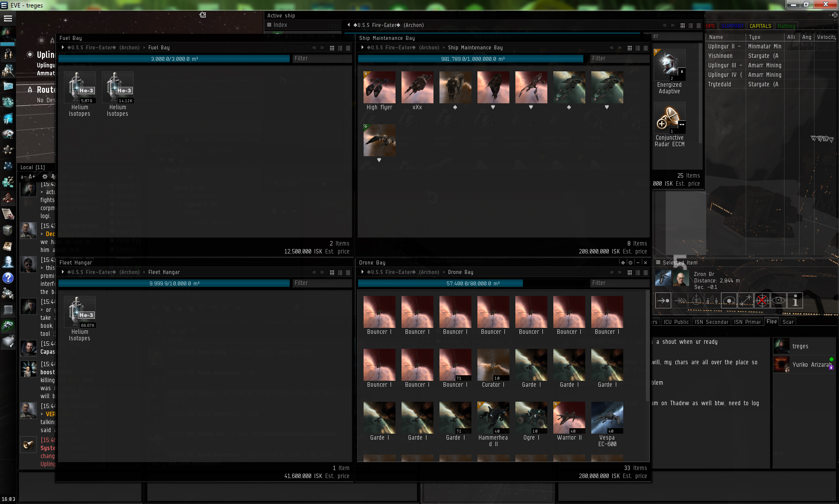Open the CAPITALS overview tab
Viewport: 839px width, 504px height.
coord(761,26)
